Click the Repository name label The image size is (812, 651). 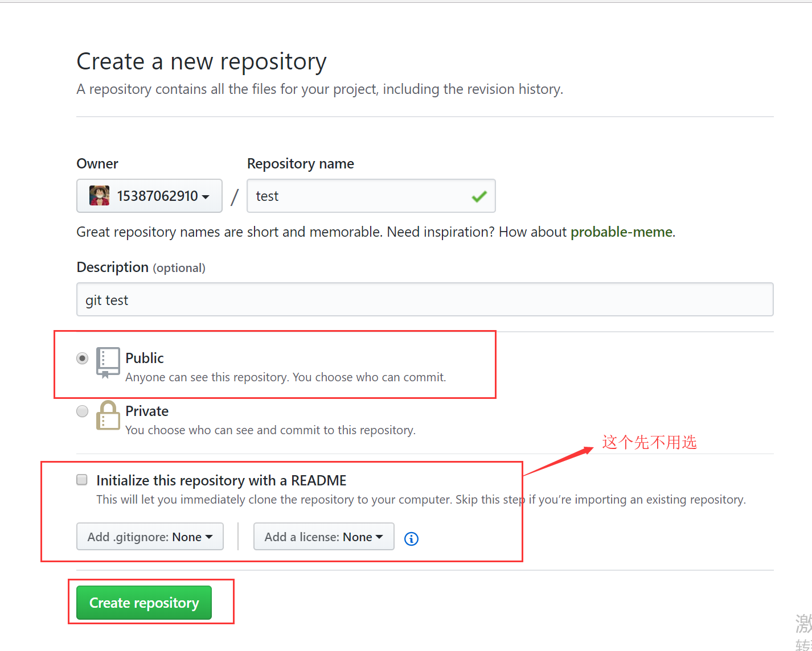[301, 164]
